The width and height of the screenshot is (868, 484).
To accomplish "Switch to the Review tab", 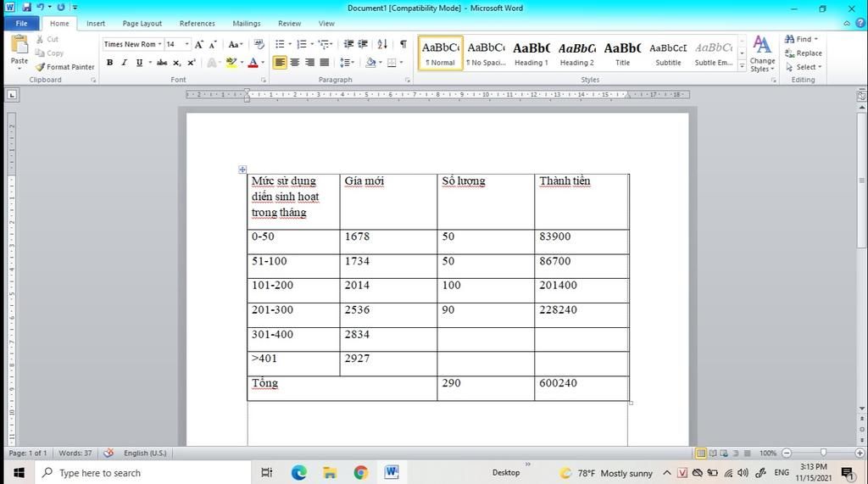I will (x=290, y=23).
